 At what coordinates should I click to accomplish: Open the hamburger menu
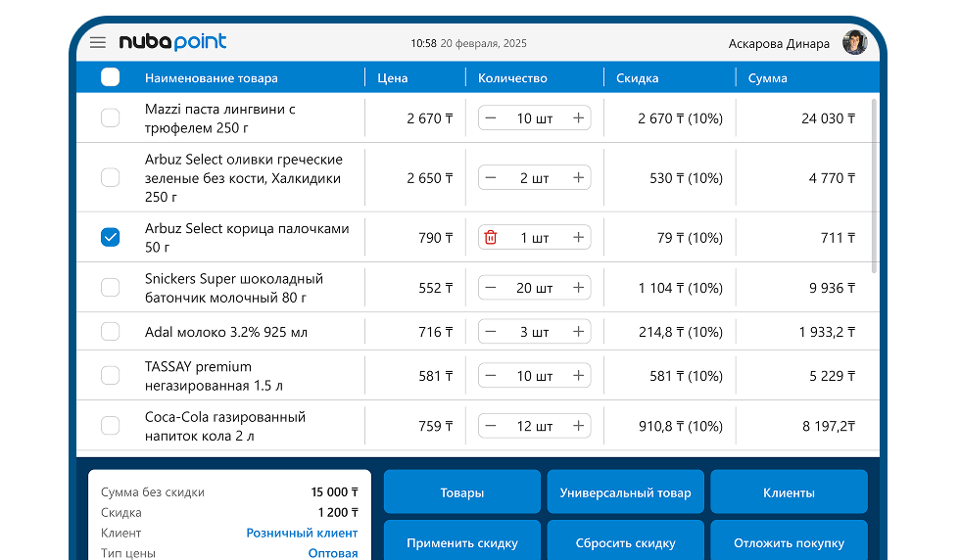98,42
